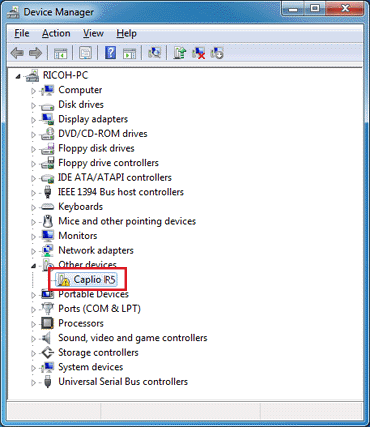The image size is (370, 427).
Task: Maximize the Device Manager window
Action: [315, 9]
